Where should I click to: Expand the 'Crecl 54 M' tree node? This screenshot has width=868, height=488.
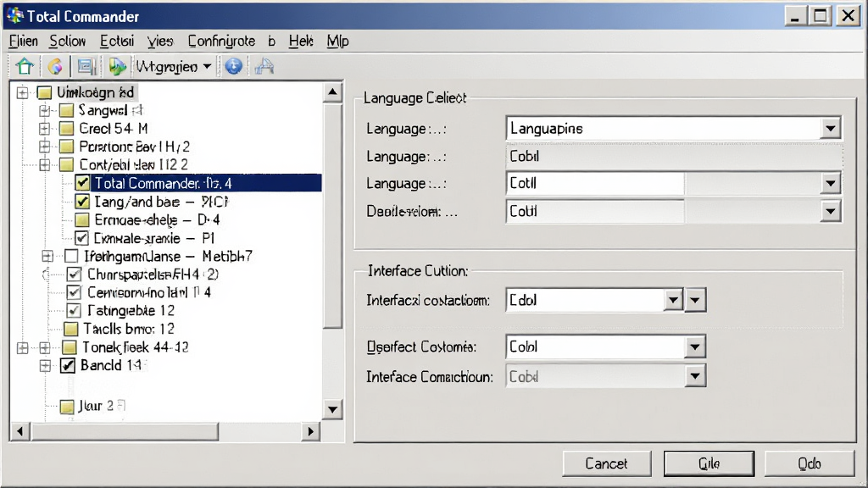tap(46, 129)
